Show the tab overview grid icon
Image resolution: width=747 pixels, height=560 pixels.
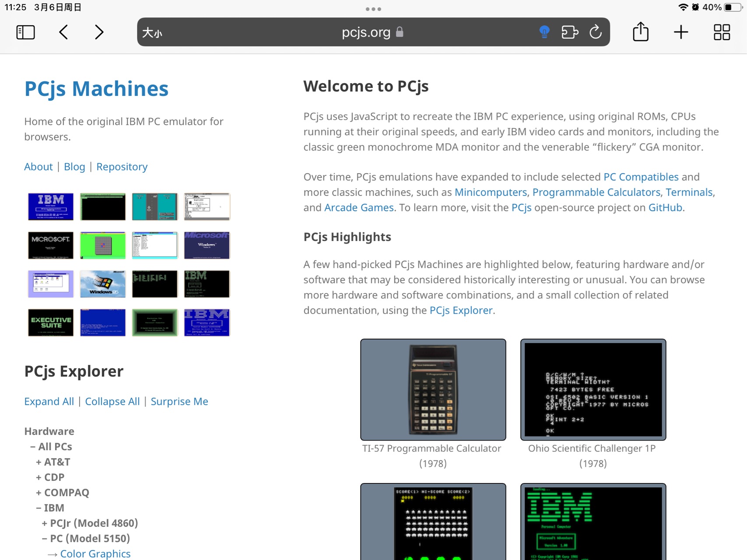[x=722, y=32]
